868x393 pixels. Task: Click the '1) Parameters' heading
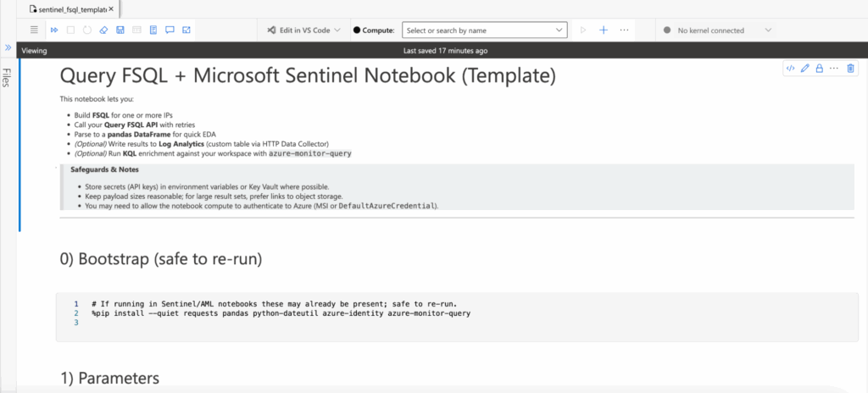tap(109, 378)
